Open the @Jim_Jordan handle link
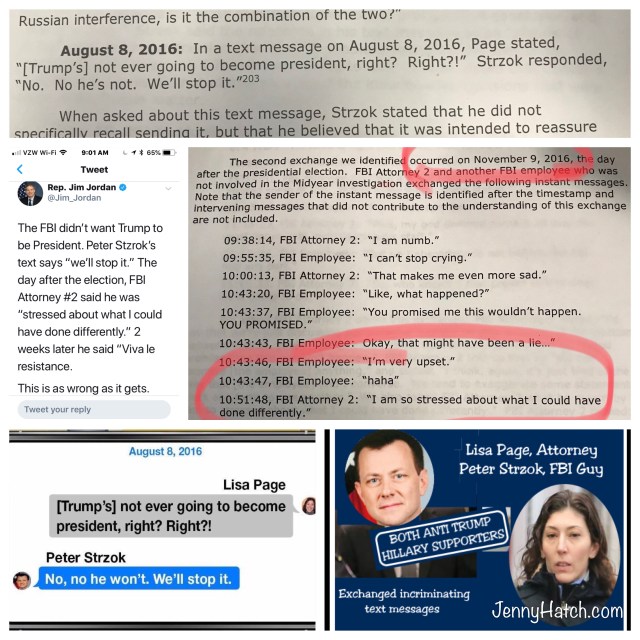The height and width of the screenshot is (640, 640). click(74, 198)
